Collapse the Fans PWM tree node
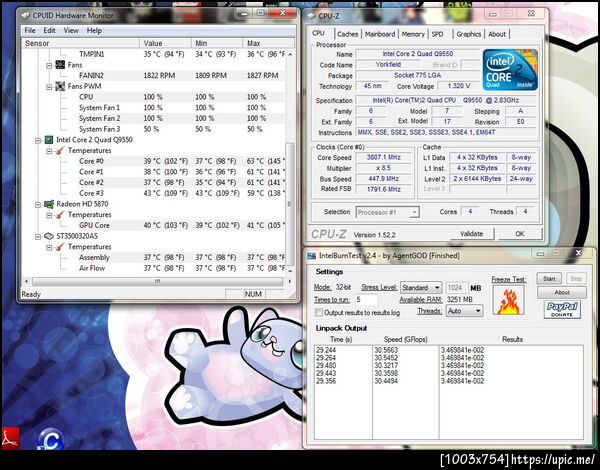The height and width of the screenshot is (470, 600). (x=49, y=87)
